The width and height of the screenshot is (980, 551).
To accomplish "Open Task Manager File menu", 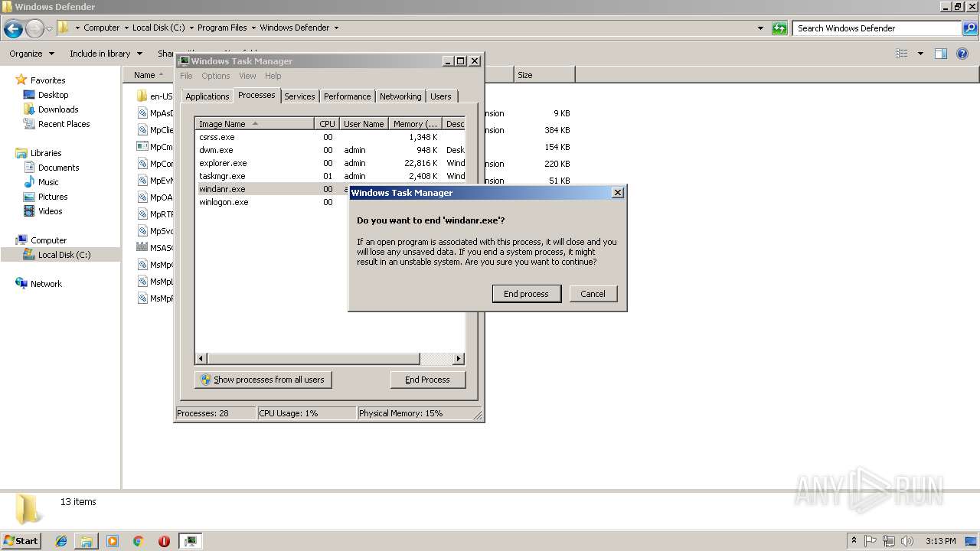I will click(186, 76).
